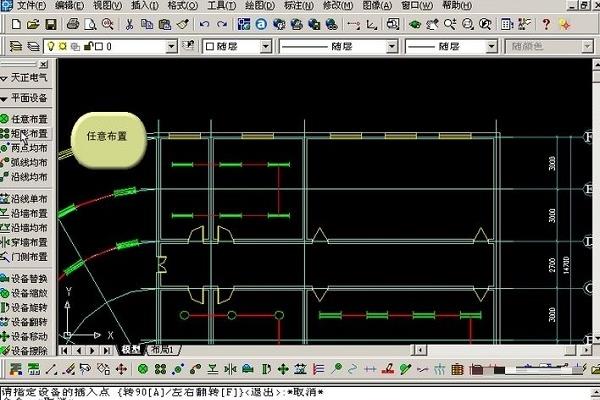Save the drawing with the floppy disk icon
The image size is (600, 400).
pyautogui.click(x=51, y=24)
